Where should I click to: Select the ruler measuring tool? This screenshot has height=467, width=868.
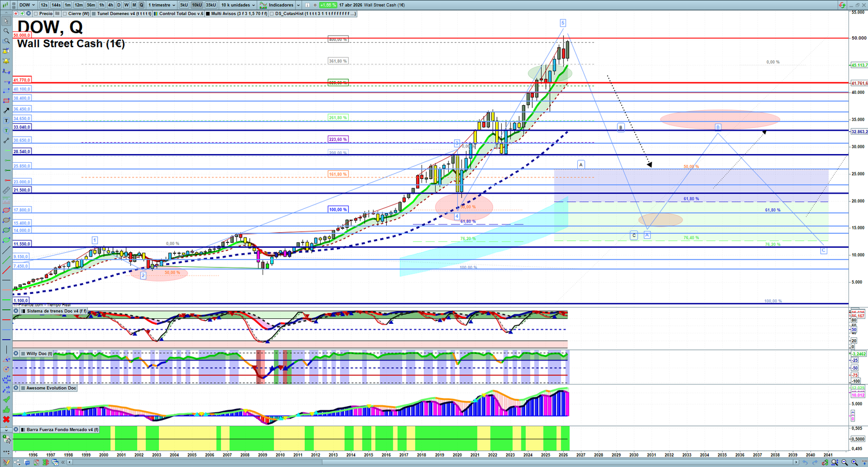pyautogui.click(x=6, y=190)
